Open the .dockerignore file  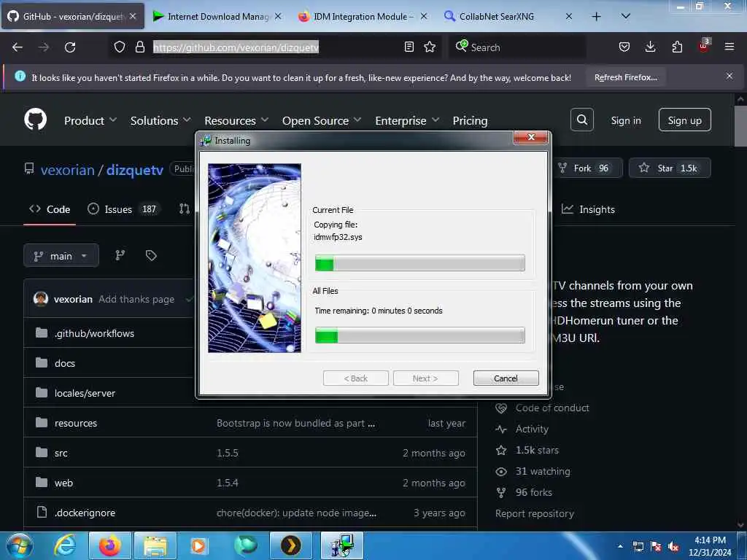point(85,513)
